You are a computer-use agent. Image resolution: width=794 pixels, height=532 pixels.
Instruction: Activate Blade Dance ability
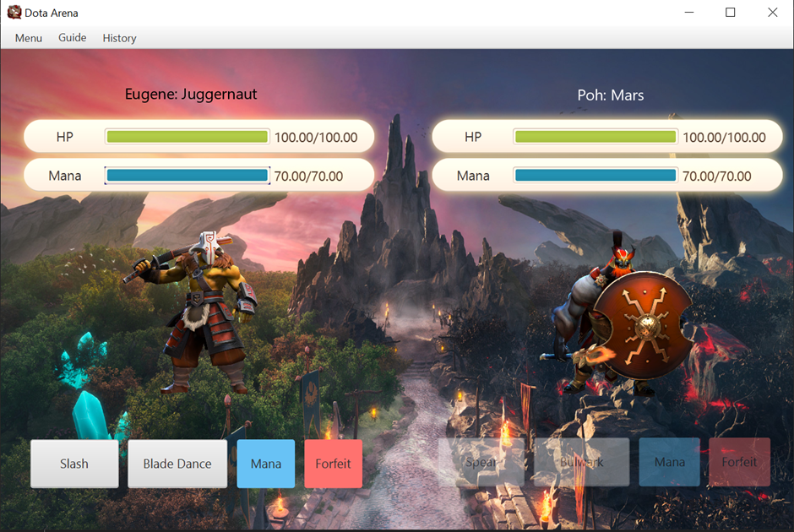point(177,463)
